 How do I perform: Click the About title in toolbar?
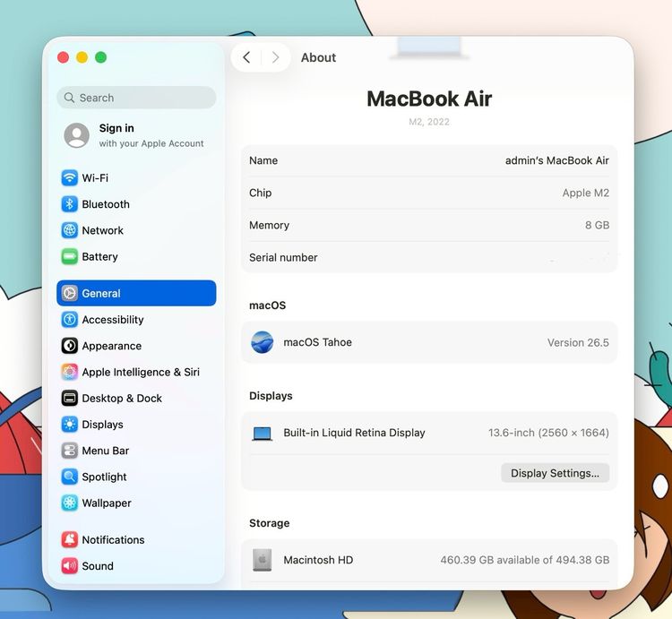[318, 57]
